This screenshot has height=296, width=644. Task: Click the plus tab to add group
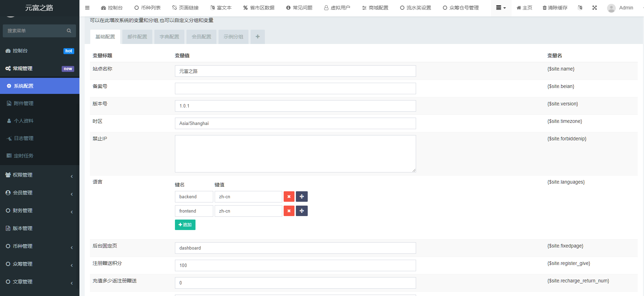point(258,37)
